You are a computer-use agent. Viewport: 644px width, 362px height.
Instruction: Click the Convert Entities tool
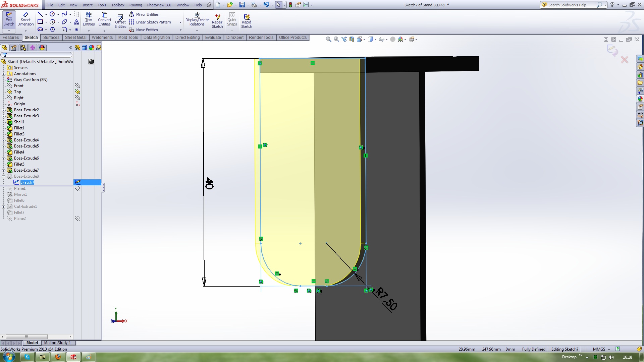(104, 19)
